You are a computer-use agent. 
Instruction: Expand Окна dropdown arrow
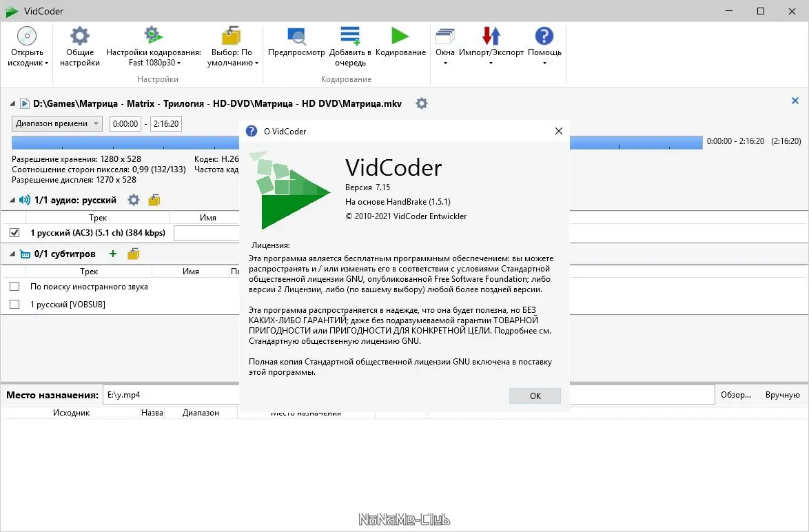coord(445,63)
